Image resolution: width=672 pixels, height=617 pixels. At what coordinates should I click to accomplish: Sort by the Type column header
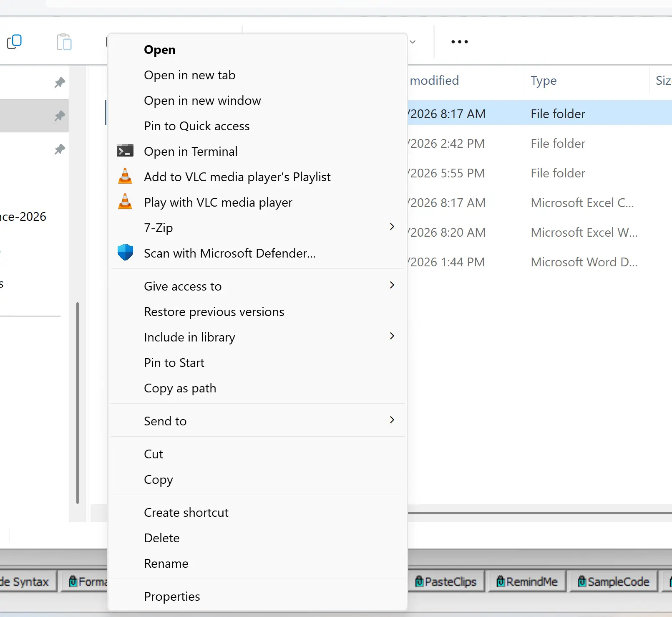(x=586, y=81)
